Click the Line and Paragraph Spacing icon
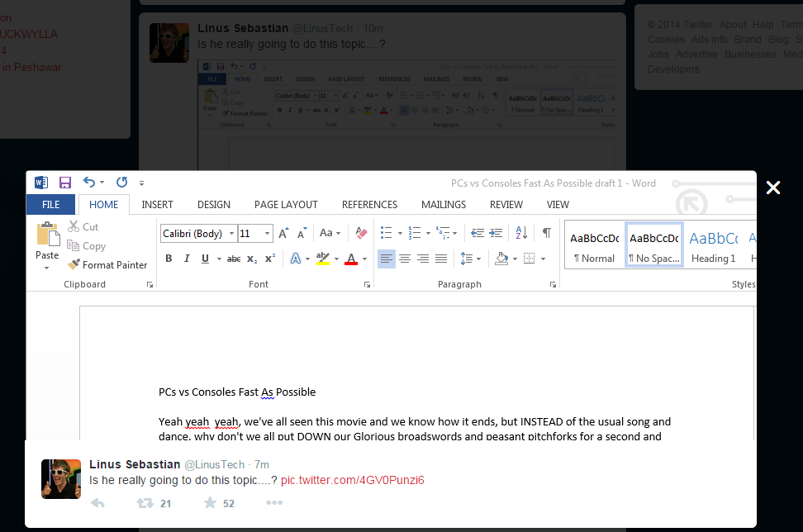 467,259
